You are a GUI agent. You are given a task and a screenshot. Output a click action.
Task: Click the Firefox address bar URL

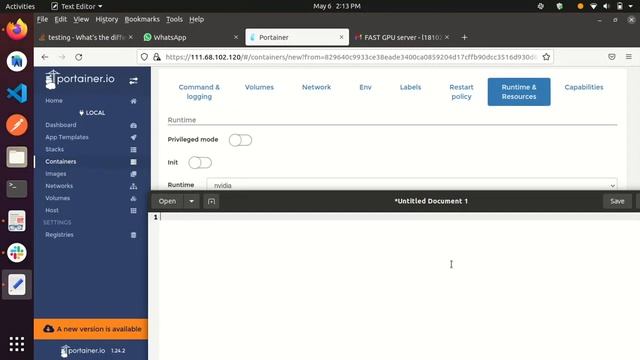click(351, 57)
